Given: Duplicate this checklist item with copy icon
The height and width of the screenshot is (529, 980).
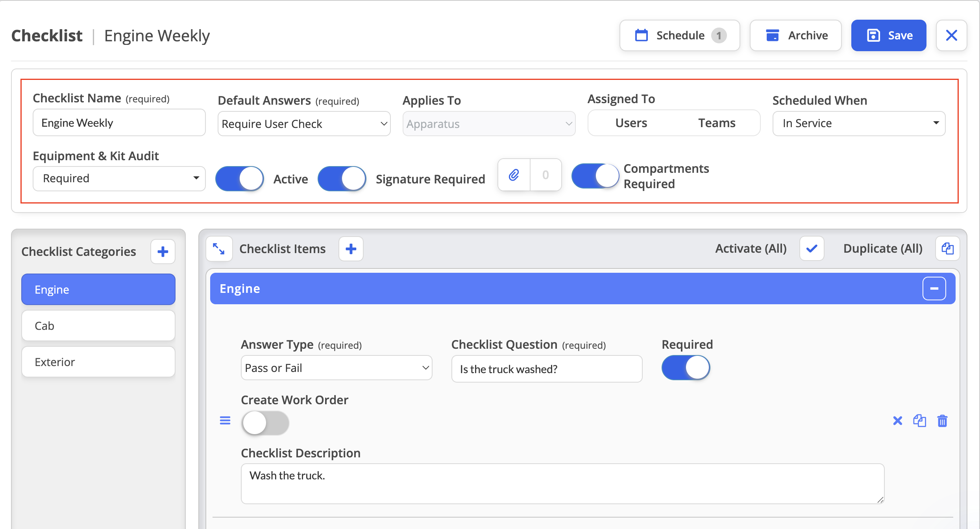Looking at the screenshot, I should [x=920, y=421].
